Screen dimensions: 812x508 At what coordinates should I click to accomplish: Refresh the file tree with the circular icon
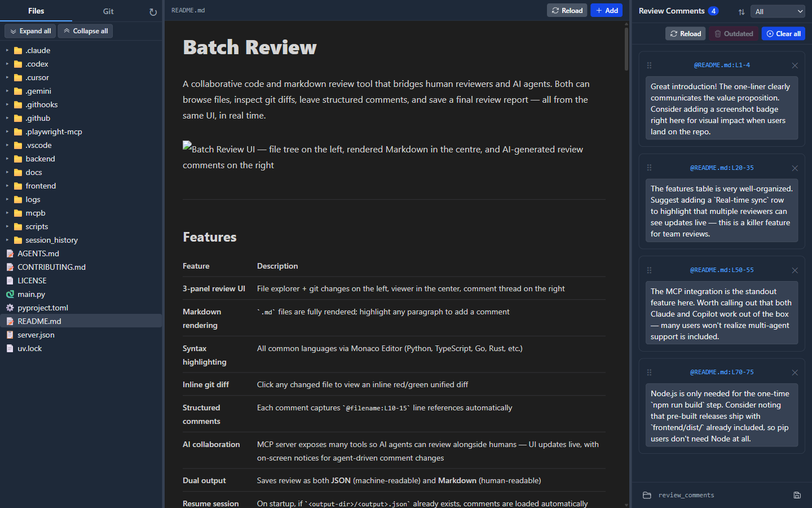(x=153, y=11)
